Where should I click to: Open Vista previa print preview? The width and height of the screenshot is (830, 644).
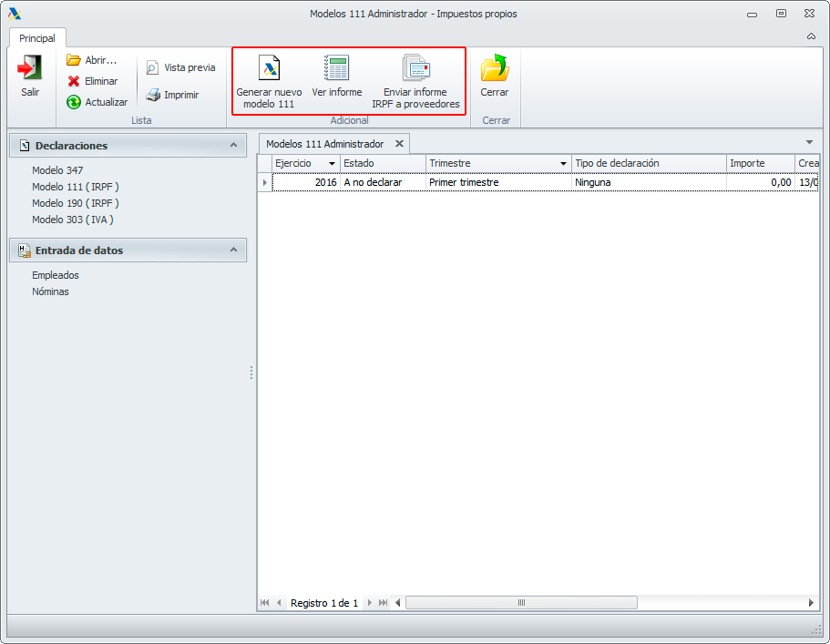coord(181,67)
